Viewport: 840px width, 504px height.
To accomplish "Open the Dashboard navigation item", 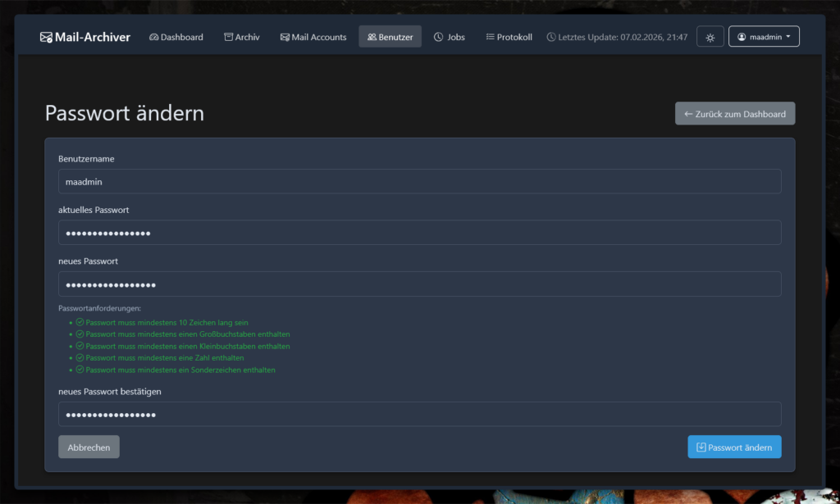I will click(x=176, y=37).
